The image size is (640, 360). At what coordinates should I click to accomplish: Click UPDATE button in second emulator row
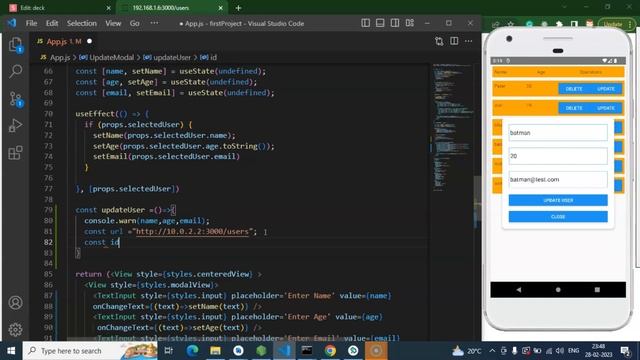coord(606,108)
